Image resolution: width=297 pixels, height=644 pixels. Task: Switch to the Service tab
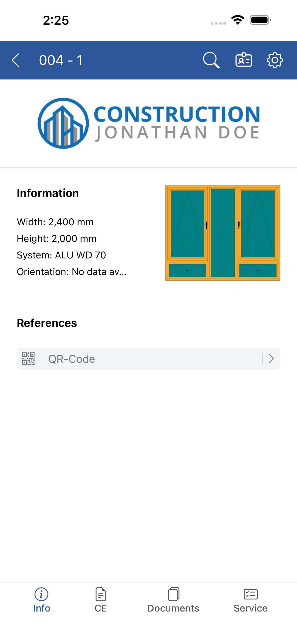250,600
